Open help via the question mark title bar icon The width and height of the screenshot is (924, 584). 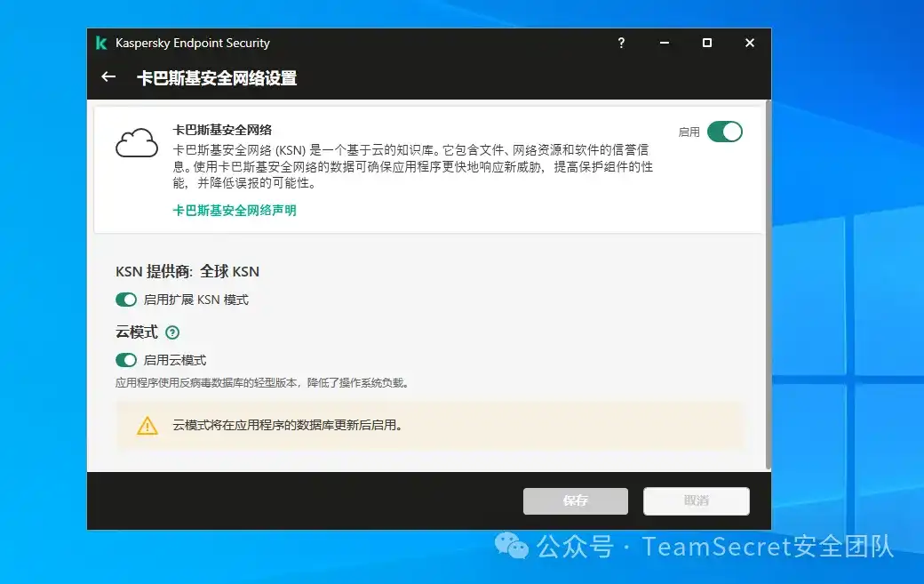tap(621, 42)
